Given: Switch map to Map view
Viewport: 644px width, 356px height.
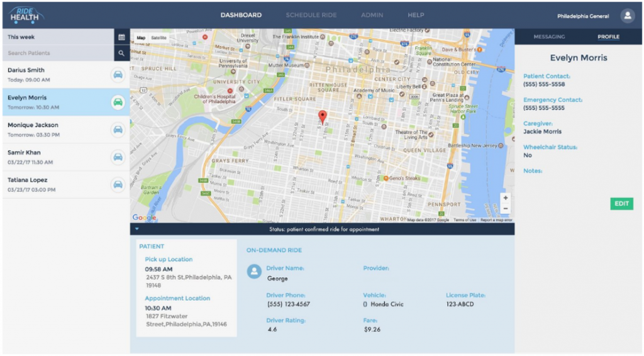Looking at the screenshot, I should [141, 38].
